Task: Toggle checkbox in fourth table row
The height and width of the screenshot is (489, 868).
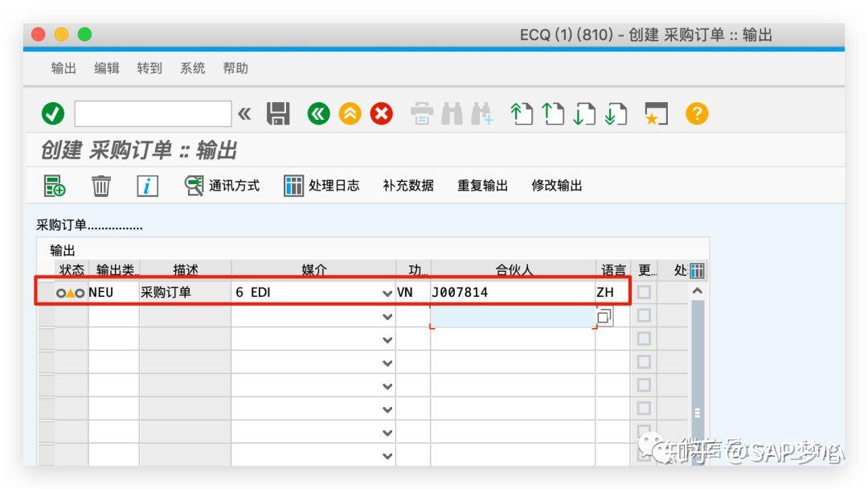Action: 643,362
